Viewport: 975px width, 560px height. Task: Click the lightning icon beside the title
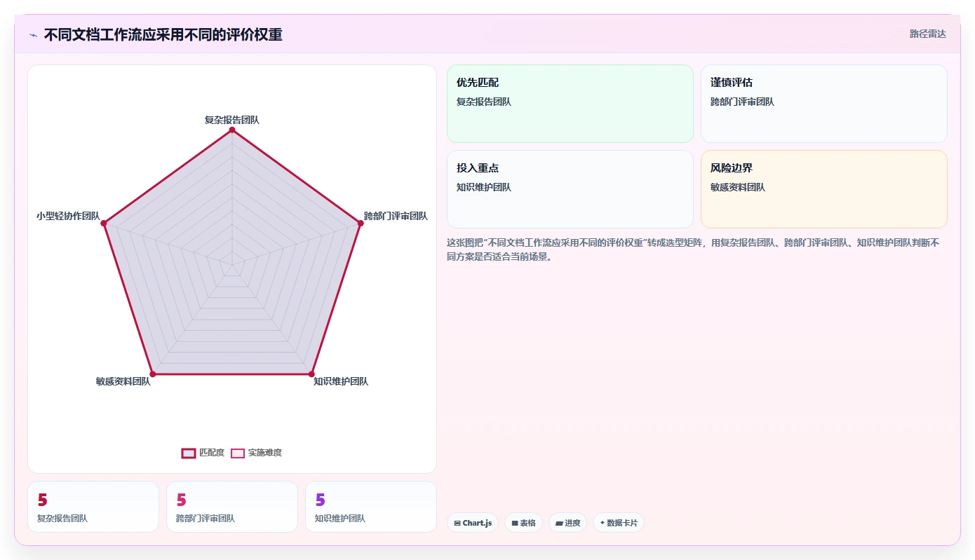pyautogui.click(x=33, y=35)
